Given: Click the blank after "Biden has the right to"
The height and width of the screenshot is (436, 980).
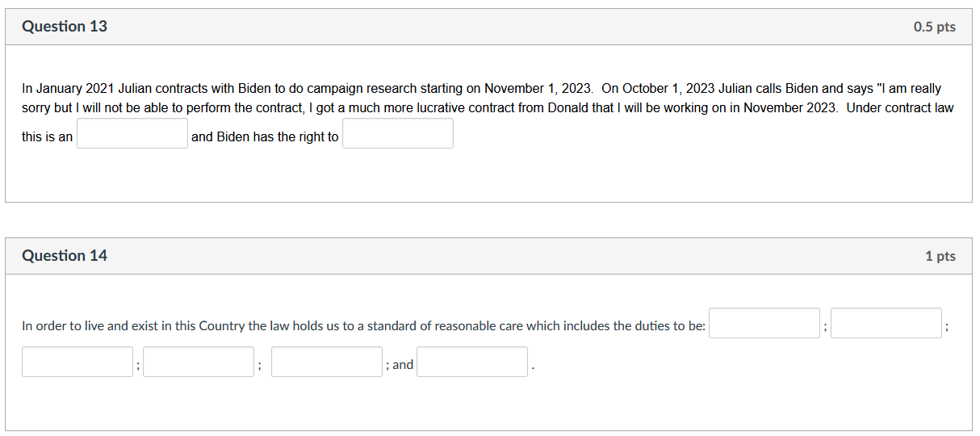Looking at the screenshot, I should point(398,134).
